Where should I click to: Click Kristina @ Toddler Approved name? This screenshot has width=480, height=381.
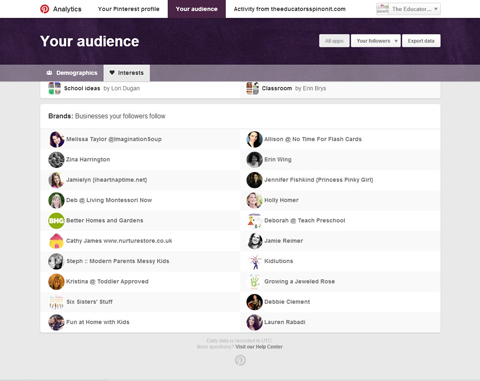[107, 281]
